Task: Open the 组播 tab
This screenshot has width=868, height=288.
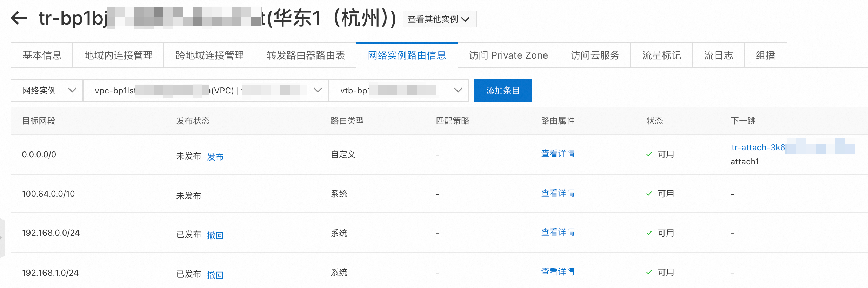Action: 765,55
